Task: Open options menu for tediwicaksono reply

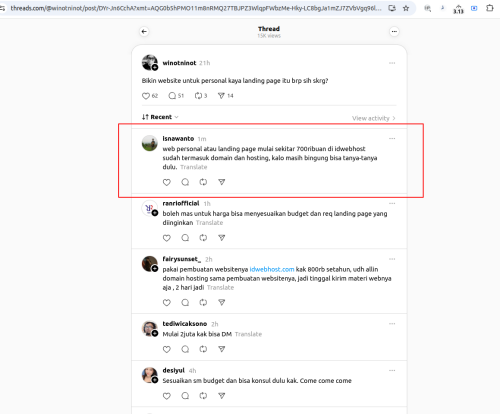Action: [392, 324]
